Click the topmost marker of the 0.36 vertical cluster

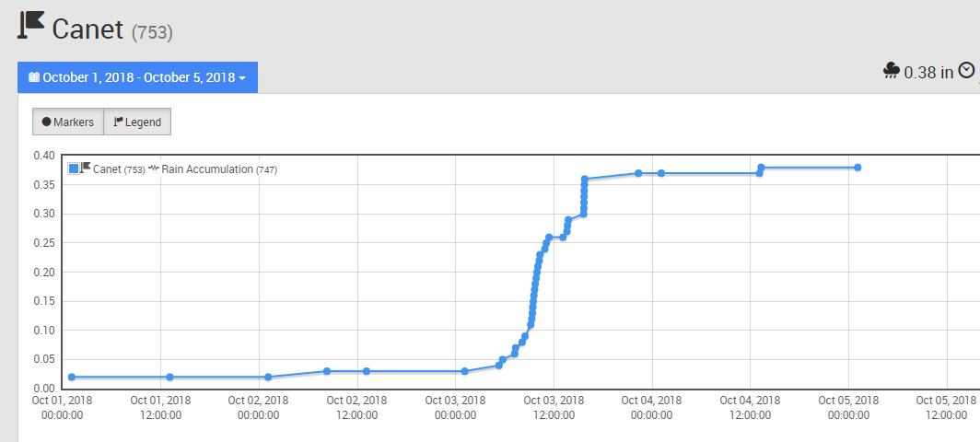coord(584,179)
